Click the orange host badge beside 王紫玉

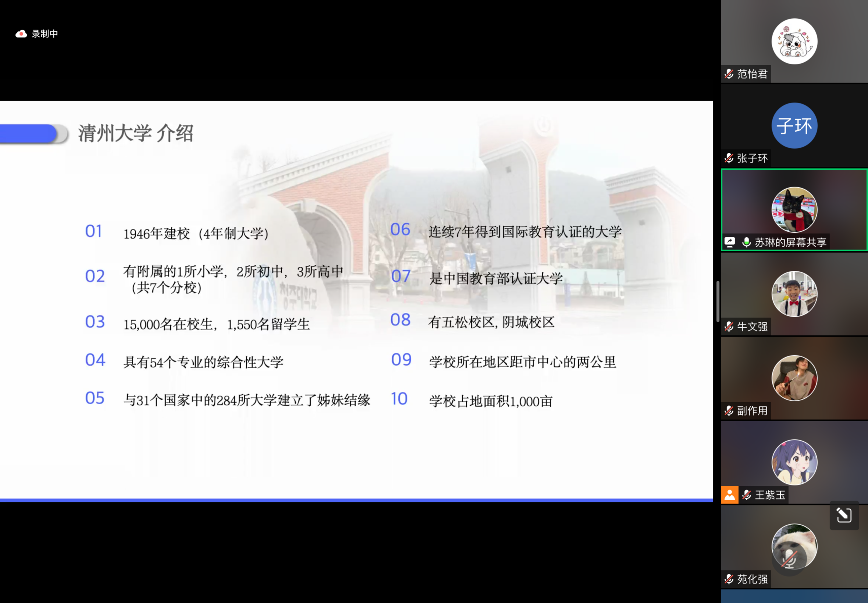point(729,495)
